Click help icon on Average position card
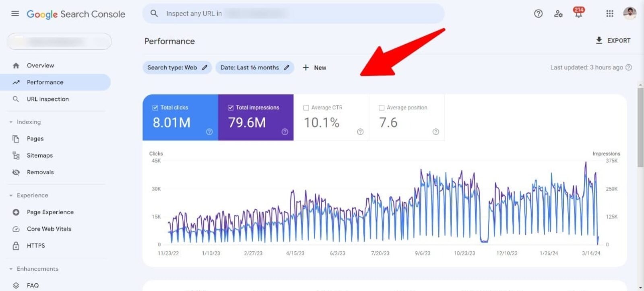Screen dimensions: 644x291 tap(436, 132)
